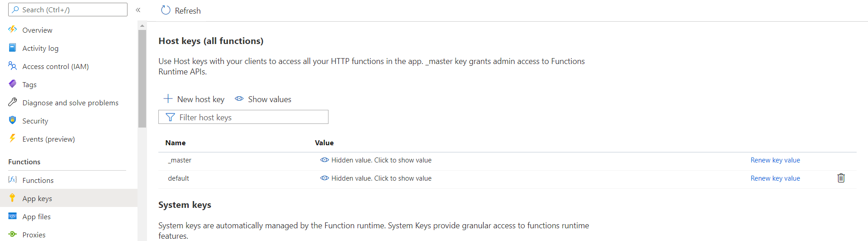This screenshot has height=241, width=868.
Task: Click the Diagnose and solve problems wrench icon
Action: pyautogui.click(x=12, y=102)
